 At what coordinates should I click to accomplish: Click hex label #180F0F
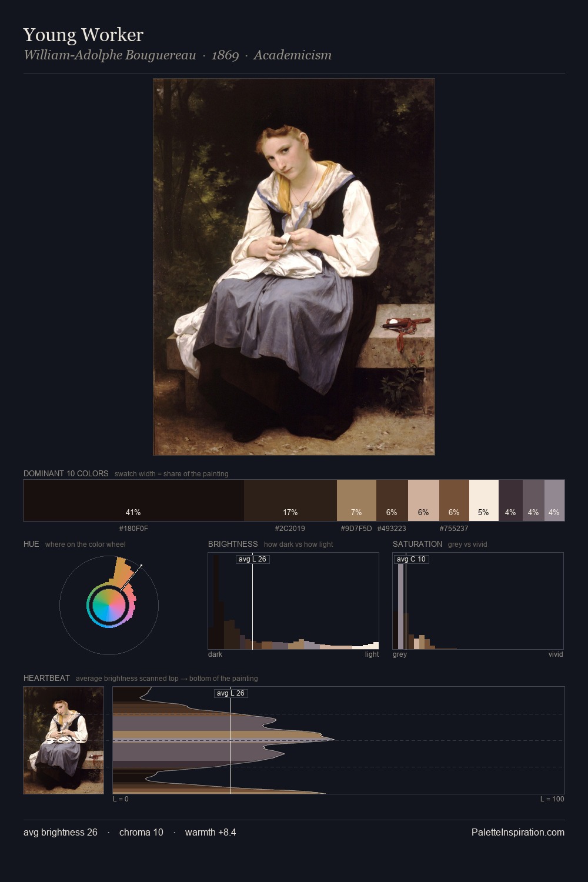click(x=133, y=529)
